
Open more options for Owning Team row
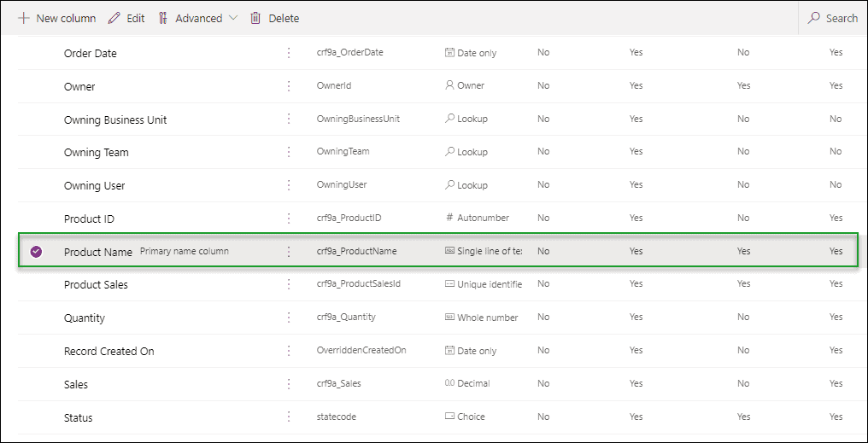[x=289, y=152]
